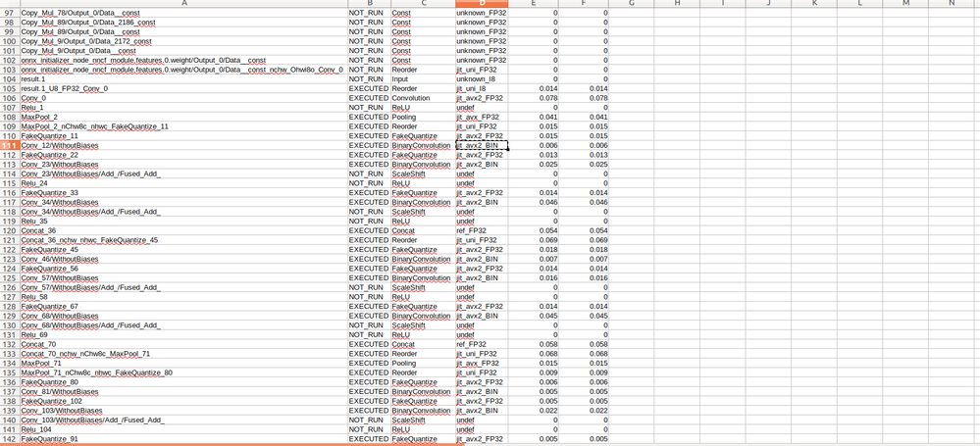Viewport: 980px width, 446px height.
Task: Click Relu_69 cell
Action: pyautogui.click(x=183, y=335)
